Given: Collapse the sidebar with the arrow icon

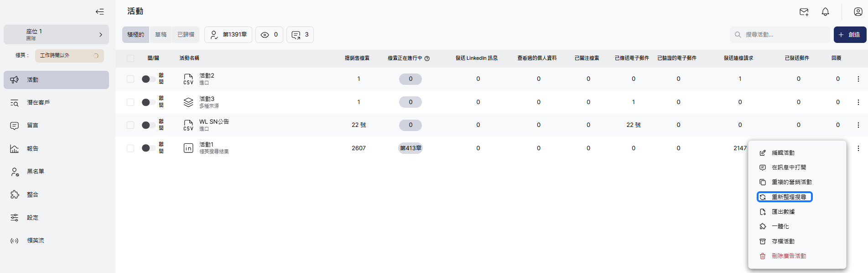Looking at the screenshot, I should click(x=99, y=12).
